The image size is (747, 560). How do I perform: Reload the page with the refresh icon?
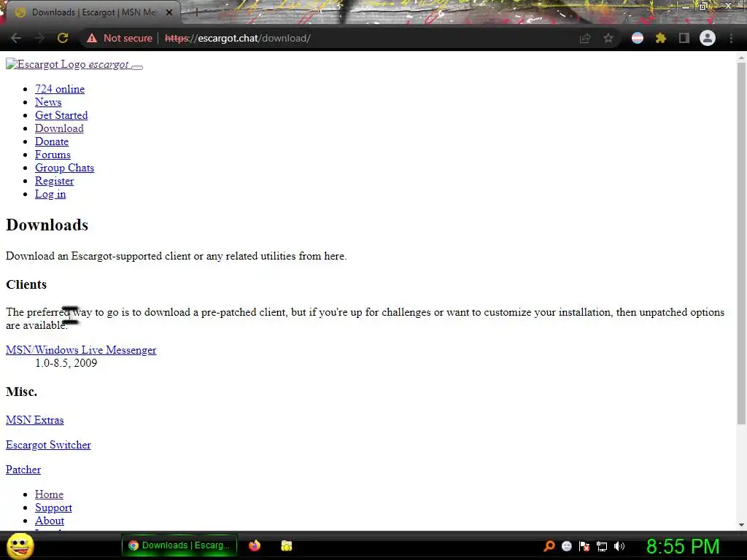63,38
